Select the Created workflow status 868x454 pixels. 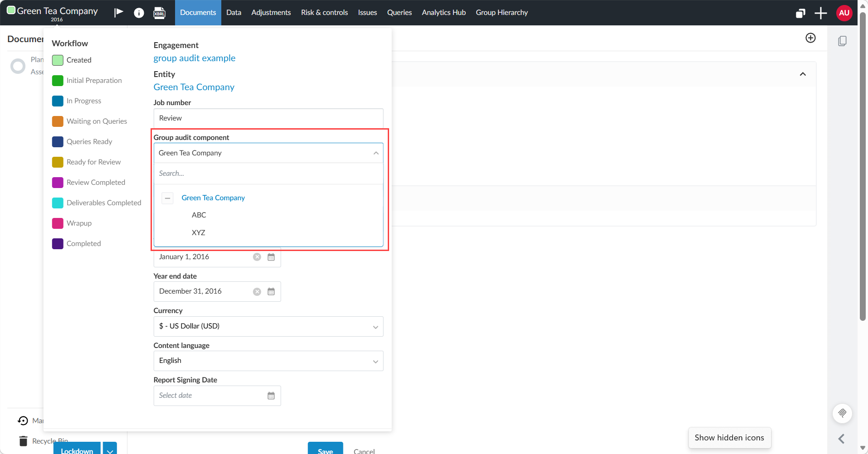pyautogui.click(x=72, y=60)
